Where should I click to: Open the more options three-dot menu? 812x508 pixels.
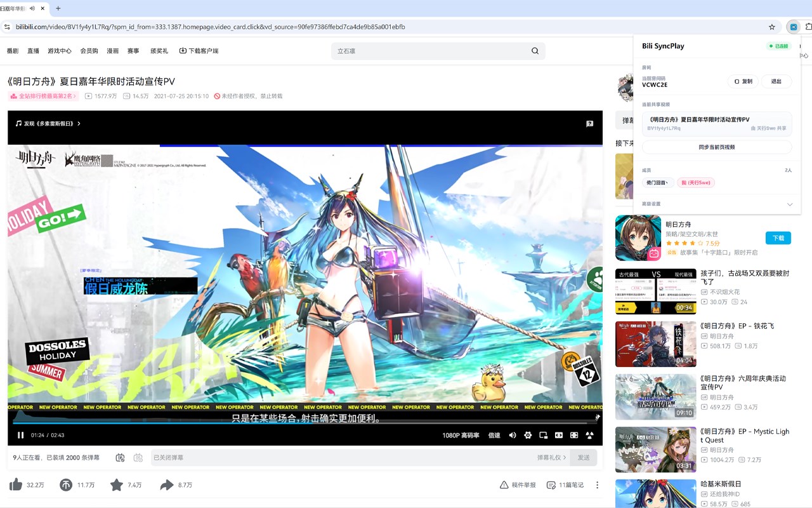click(597, 485)
